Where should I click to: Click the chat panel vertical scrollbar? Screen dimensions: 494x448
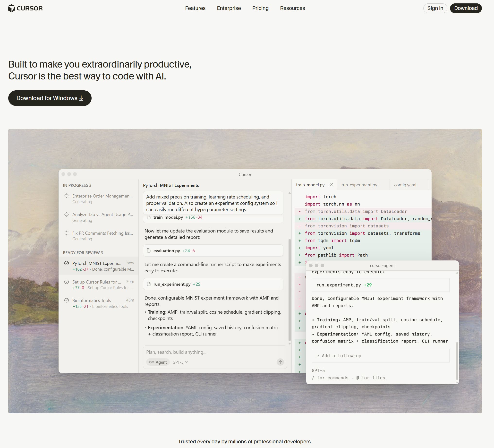(x=290, y=290)
